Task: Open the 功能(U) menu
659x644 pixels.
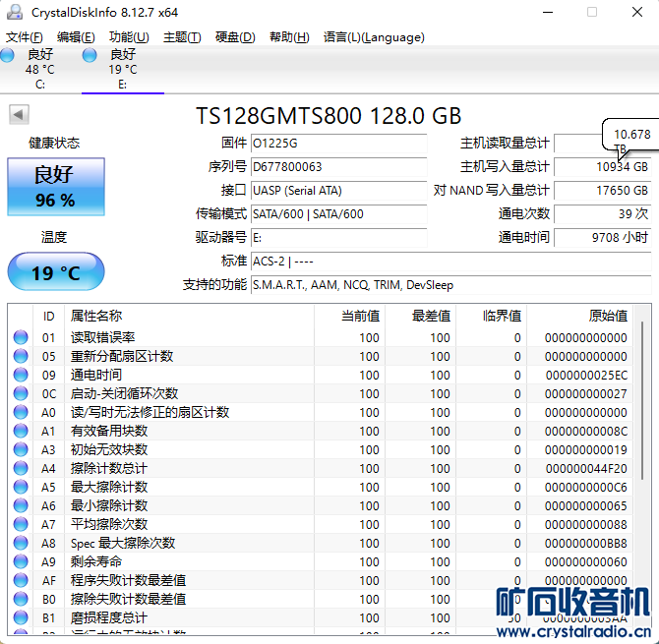Action: (129, 37)
